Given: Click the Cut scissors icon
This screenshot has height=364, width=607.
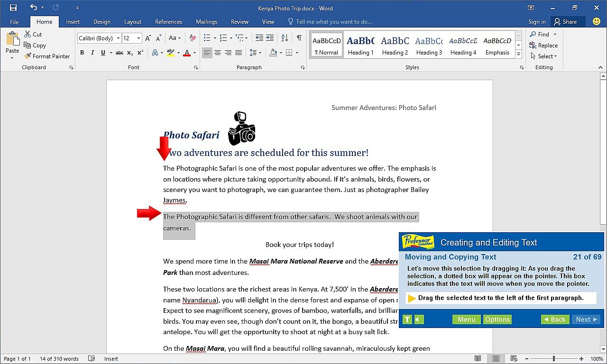Looking at the screenshot, I should coord(28,34).
